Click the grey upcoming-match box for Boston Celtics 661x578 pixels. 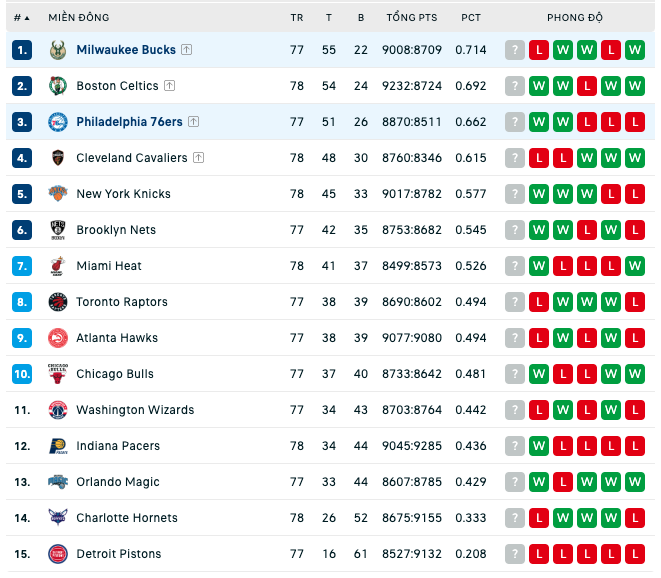pyautogui.click(x=515, y=86)
